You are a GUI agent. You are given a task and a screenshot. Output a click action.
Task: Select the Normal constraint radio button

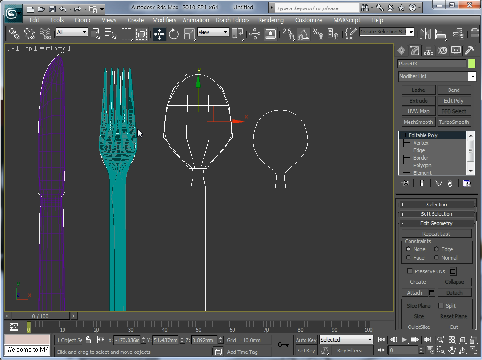click(436, 258)
